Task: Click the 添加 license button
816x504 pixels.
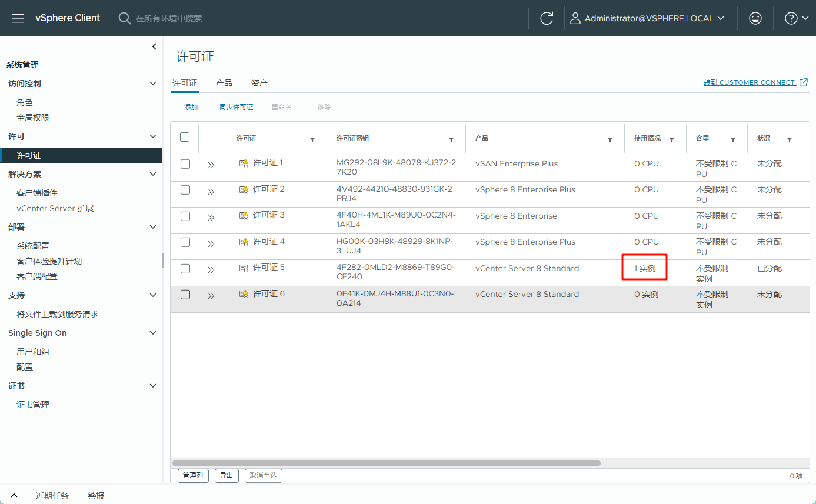Action: tap(191, 107)
